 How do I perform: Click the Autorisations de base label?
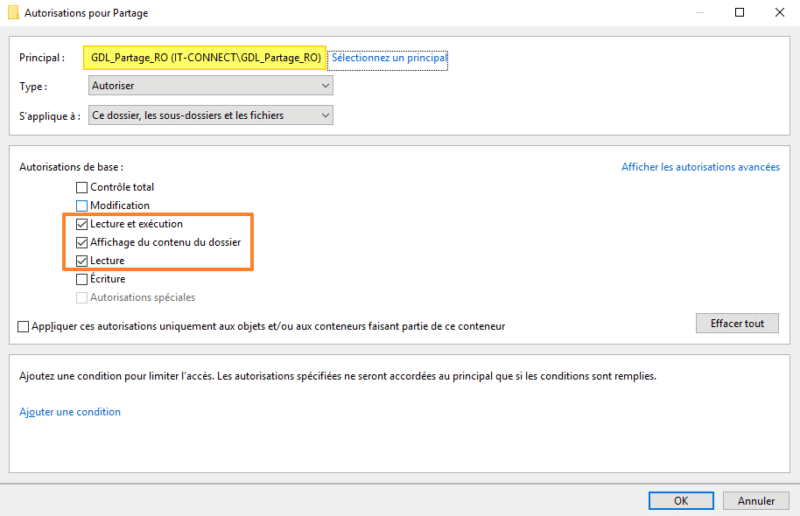[x=71, y=167]
